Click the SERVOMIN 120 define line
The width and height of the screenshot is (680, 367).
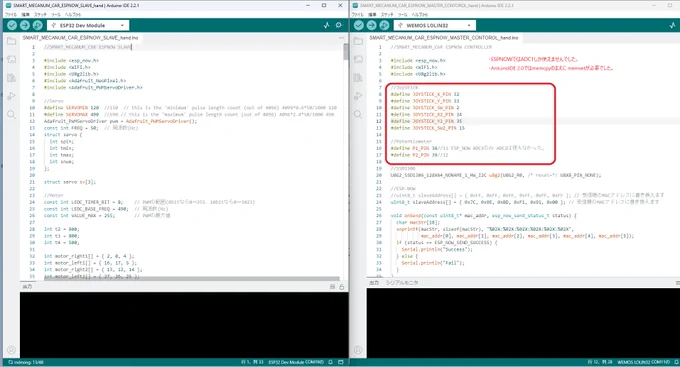coord(190,108)
